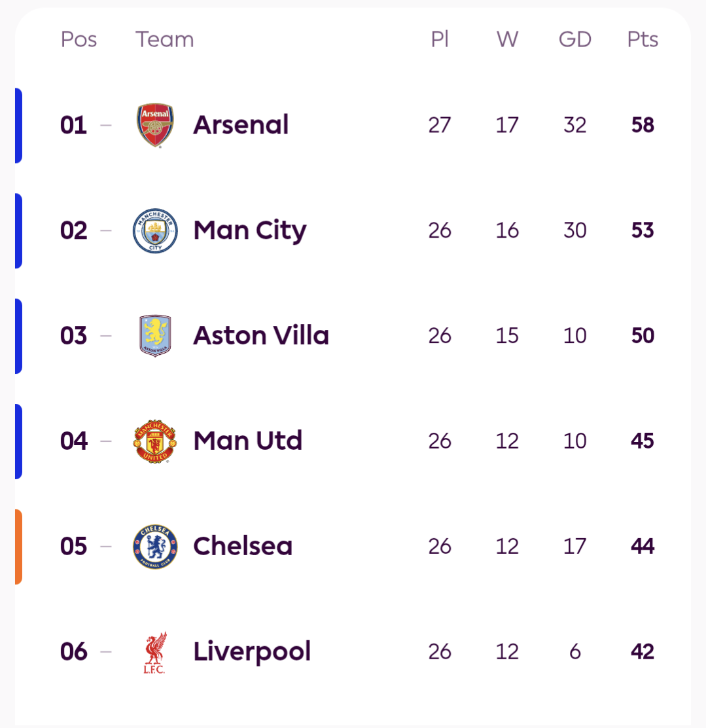The height and width of the screenshot is (728, 706).
Task: Click the Pos column header
Action: 79,40
